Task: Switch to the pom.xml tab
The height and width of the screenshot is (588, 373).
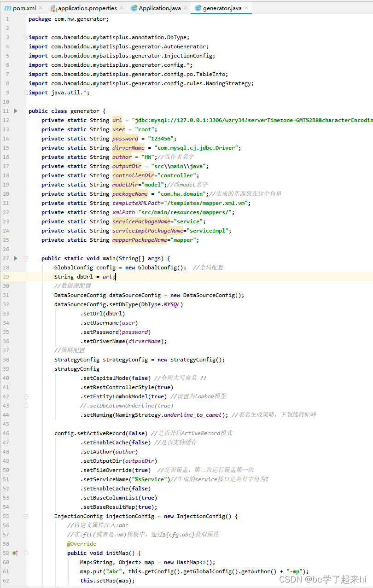Action: 24,8
